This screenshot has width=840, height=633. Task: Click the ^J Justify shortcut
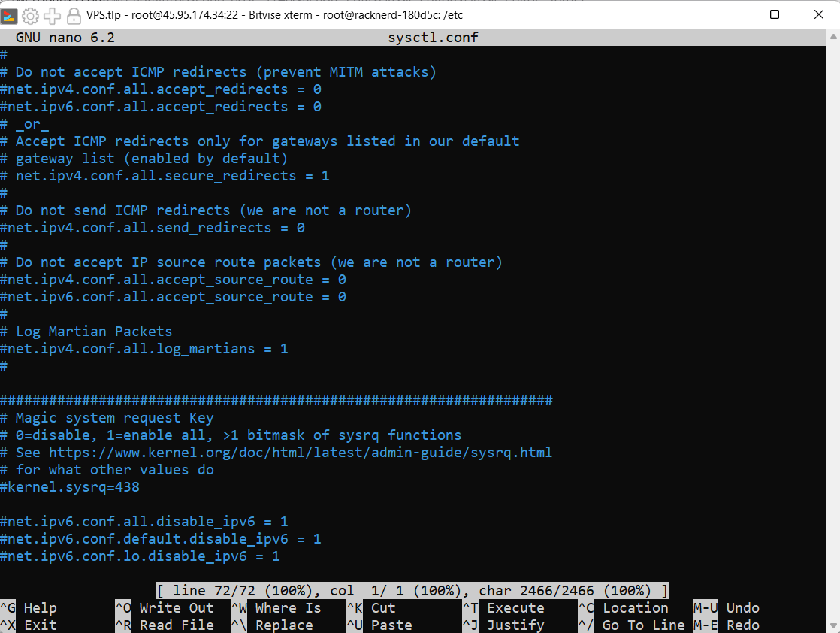click(x=503, y=625)
